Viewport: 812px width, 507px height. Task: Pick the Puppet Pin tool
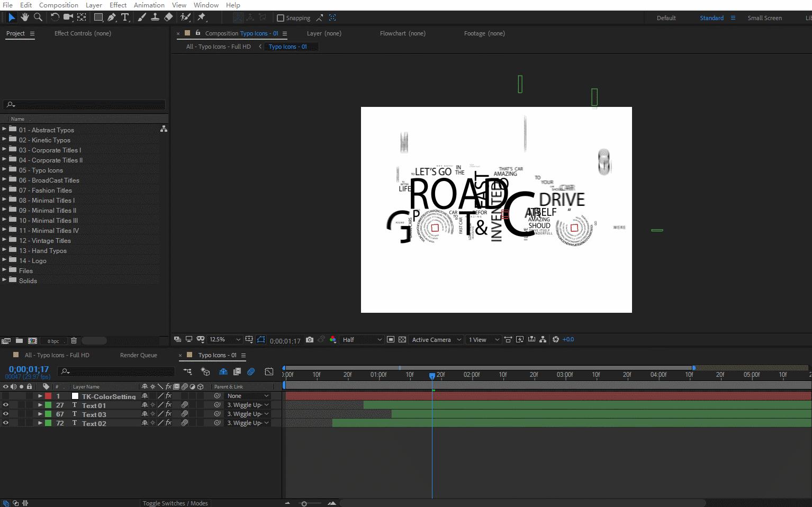[x=202, y=17]
